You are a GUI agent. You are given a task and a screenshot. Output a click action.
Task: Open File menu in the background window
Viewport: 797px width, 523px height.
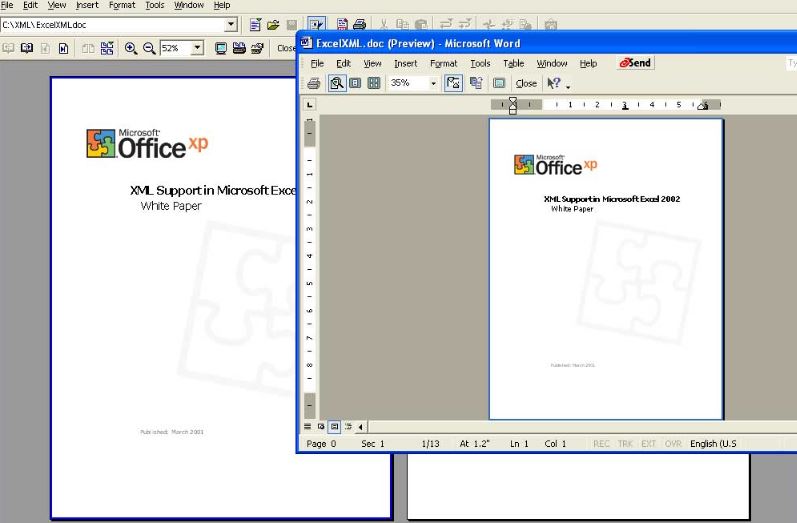[x=7, y=5]
